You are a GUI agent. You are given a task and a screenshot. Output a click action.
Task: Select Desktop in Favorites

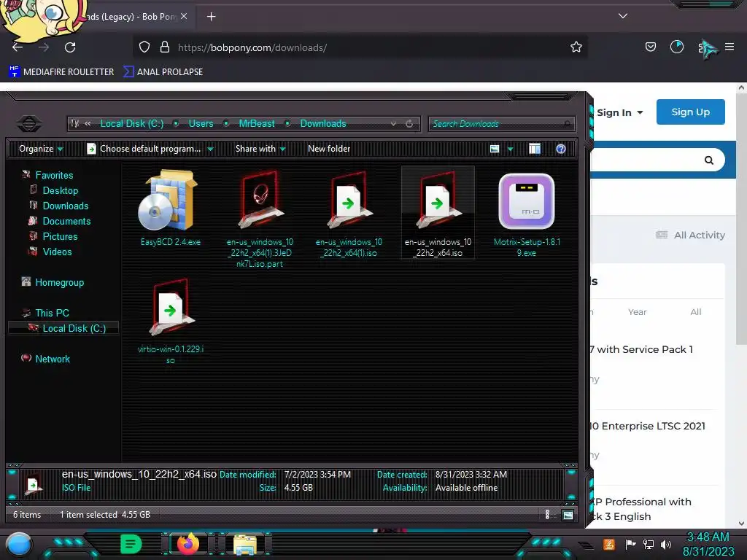click(x=60, y=190)
